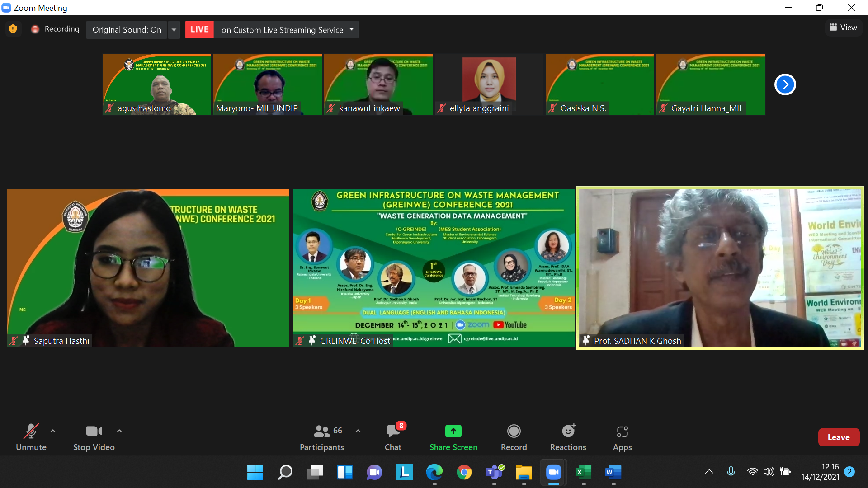This screenshot has height=488, width=868.
Task: Open the View layout menu
Action: [843, 28]
